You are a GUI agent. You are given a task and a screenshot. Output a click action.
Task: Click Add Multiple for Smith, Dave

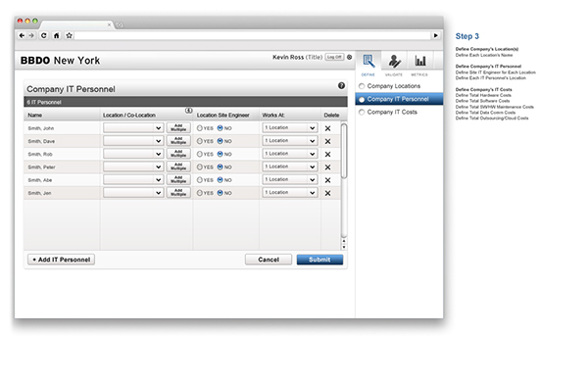coord(178,141)
